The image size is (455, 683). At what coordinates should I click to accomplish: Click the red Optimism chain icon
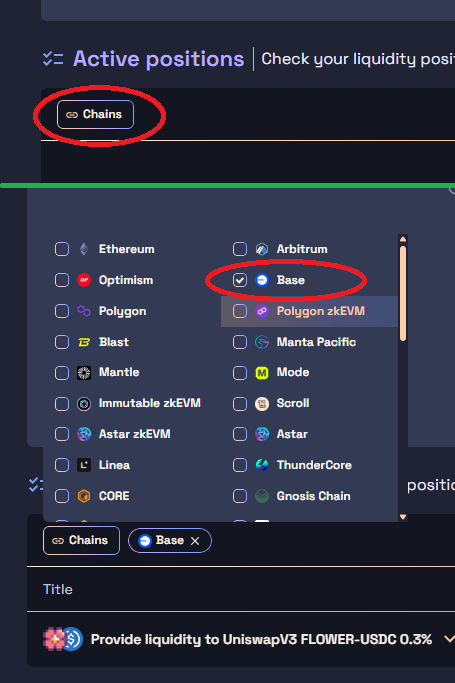pyautogui.click(x=84, y=280)
